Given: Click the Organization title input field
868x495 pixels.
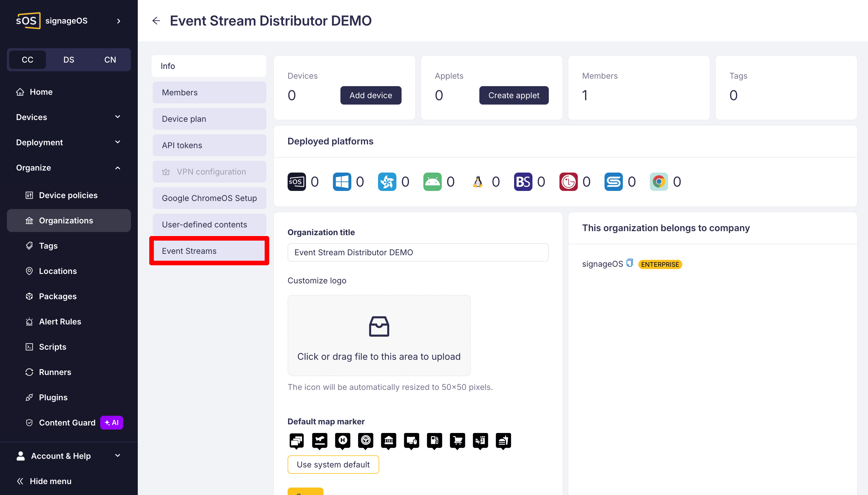Looking at the screenshot, I should (418, 252).
